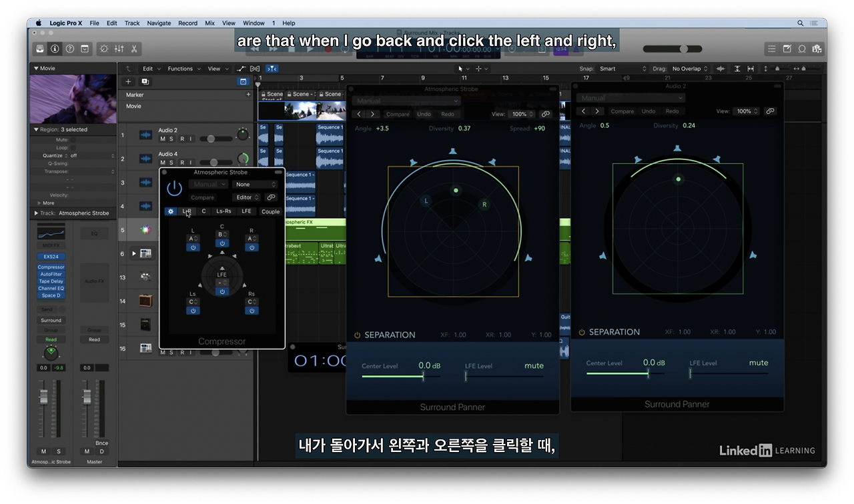Image resolution: width=854 pixels, height=504 pixels.
Task: Open the Editor view dropdown
Action: [x=248, y=197]
